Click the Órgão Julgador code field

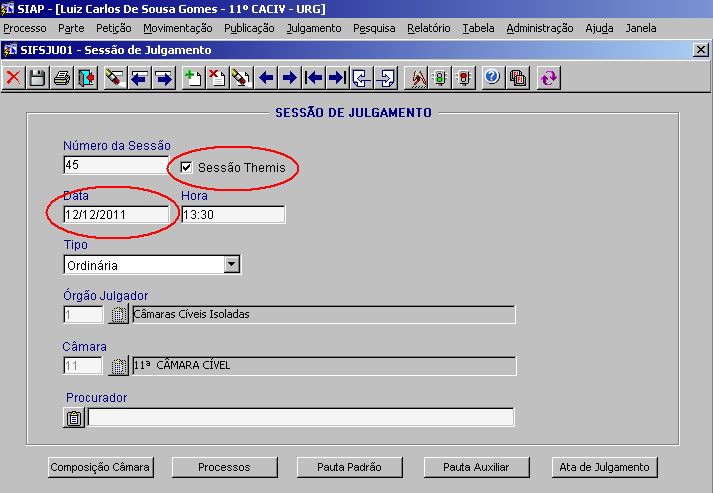tap(83, 314)
